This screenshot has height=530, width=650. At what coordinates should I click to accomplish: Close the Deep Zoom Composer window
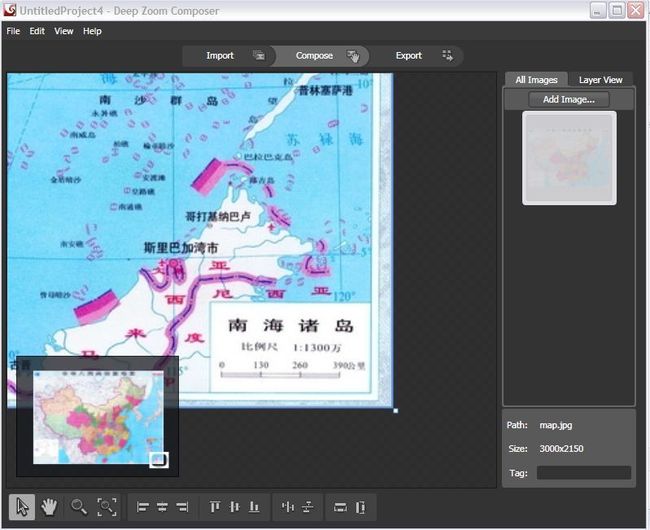pos(635,11)
